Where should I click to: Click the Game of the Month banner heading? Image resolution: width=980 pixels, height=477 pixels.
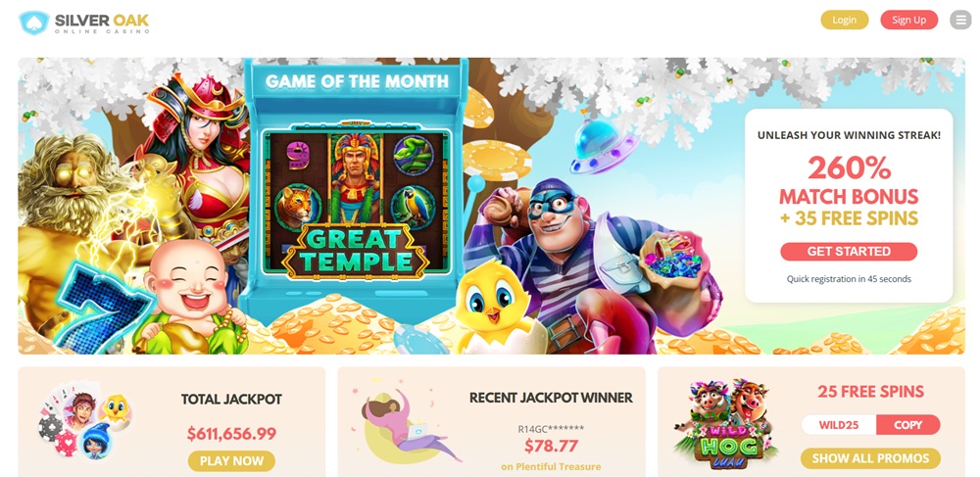357,81
